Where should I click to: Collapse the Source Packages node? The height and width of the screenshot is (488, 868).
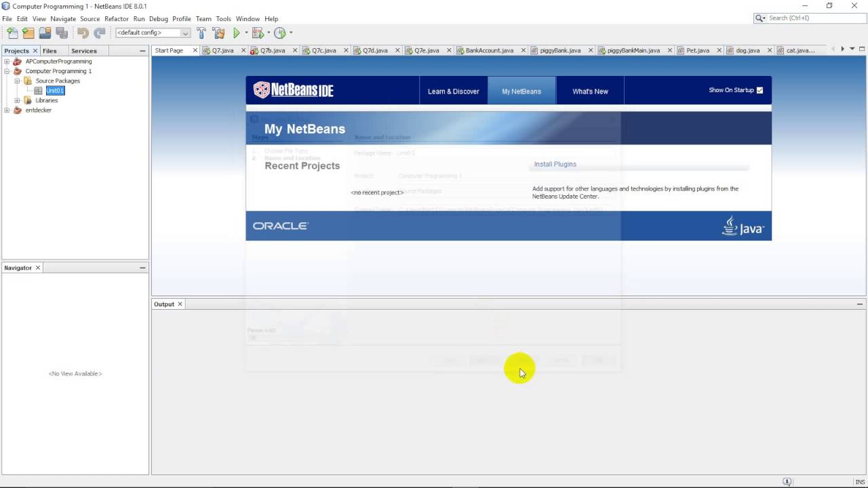18,81
